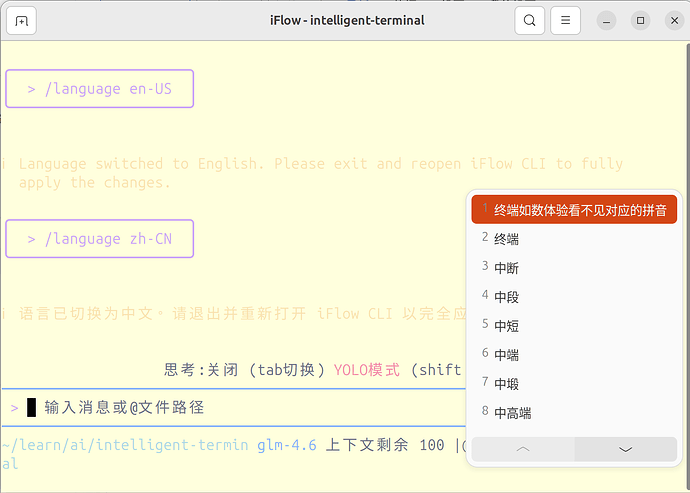This screenshot has height=493, width=690.
Task: Maximize the iFlow terminal window
Action: (641, 20)
